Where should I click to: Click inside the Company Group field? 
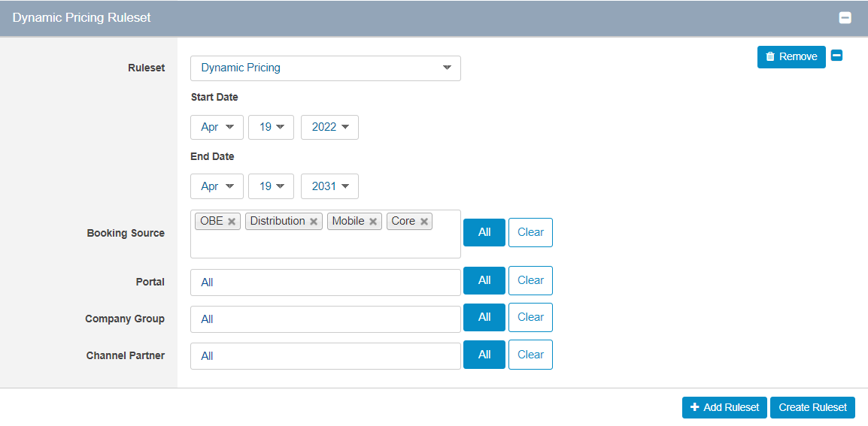pyautogui.click(x=326, y=319)
